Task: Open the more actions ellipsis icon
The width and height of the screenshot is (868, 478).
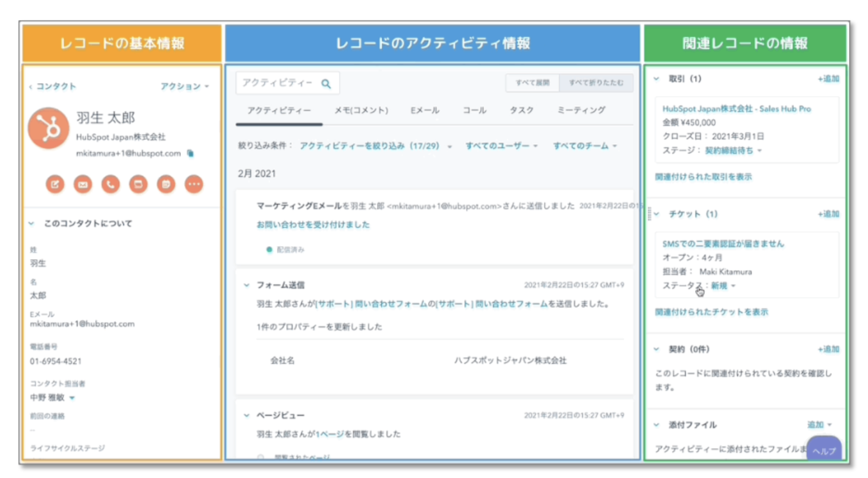Action: tap(193, 183)
